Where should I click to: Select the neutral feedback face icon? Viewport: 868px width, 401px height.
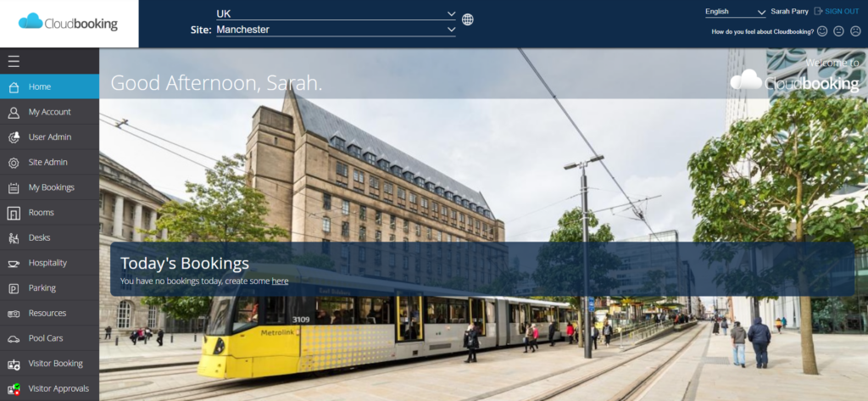pyautogui.click(x=838, y=31)
